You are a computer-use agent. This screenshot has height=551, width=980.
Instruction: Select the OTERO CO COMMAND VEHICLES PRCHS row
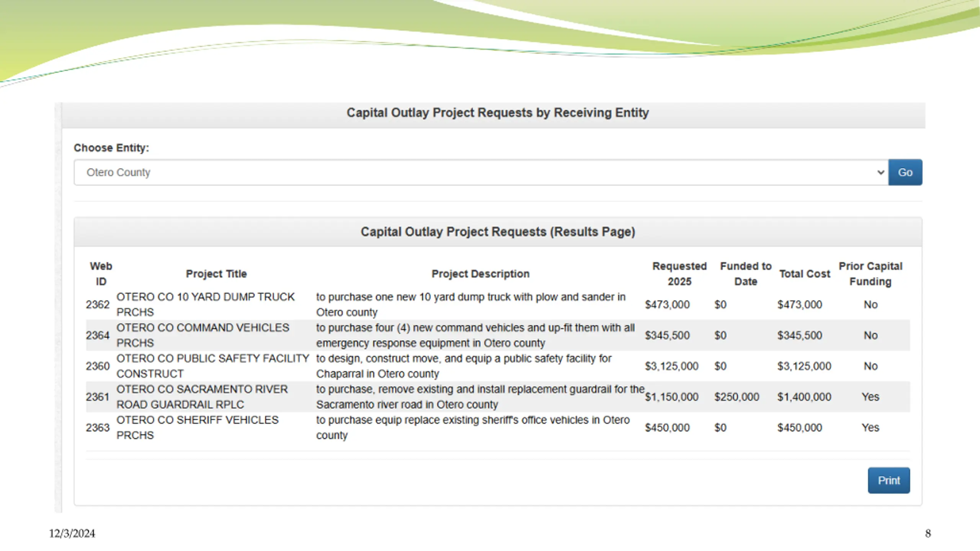pyautogui.click(x=498, y=335)
